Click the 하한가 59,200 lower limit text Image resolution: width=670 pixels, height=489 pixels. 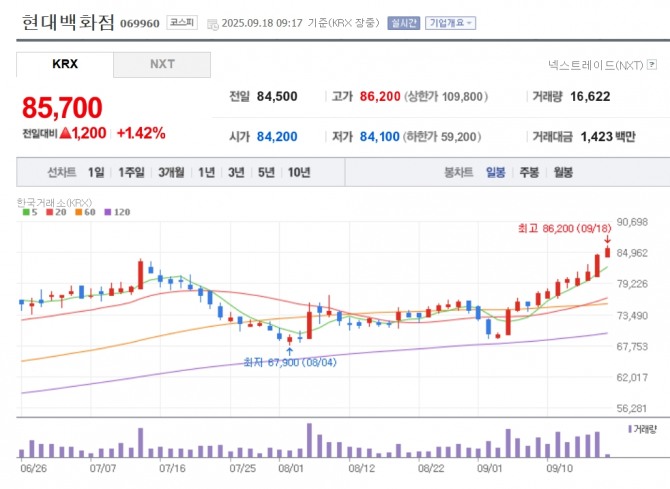[x=442, y=136]
